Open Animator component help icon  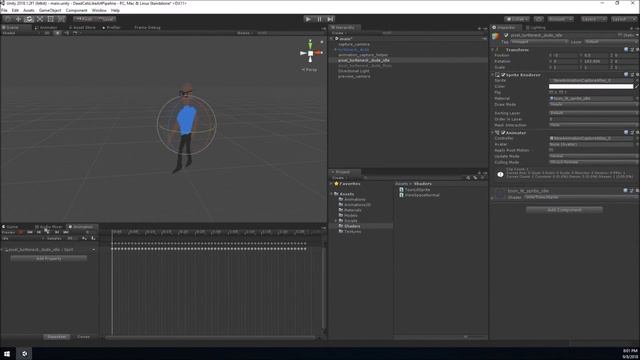(x=626, y=133)
